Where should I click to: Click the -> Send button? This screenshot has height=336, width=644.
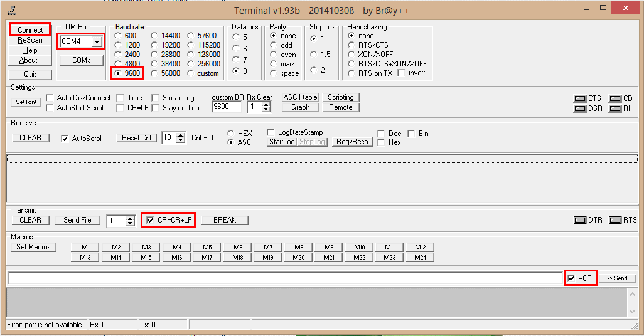click(617, 278)
